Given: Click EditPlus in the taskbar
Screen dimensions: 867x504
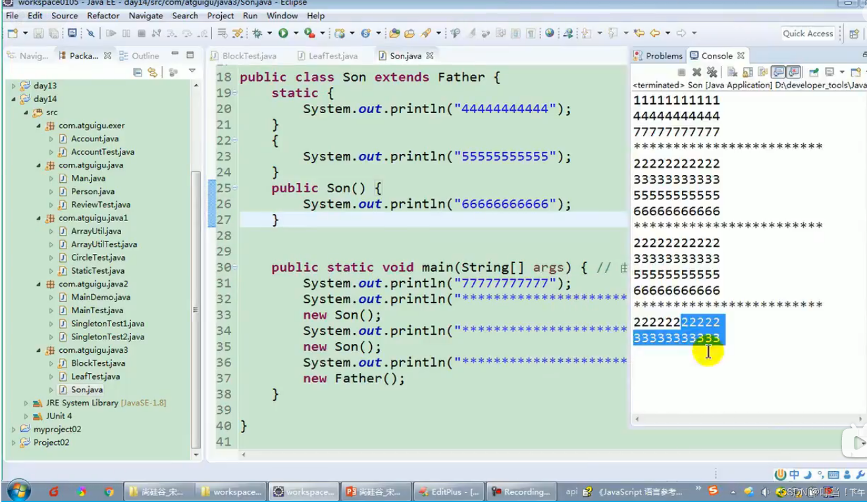Looking at the screenshot, I should tap(448, 491).
